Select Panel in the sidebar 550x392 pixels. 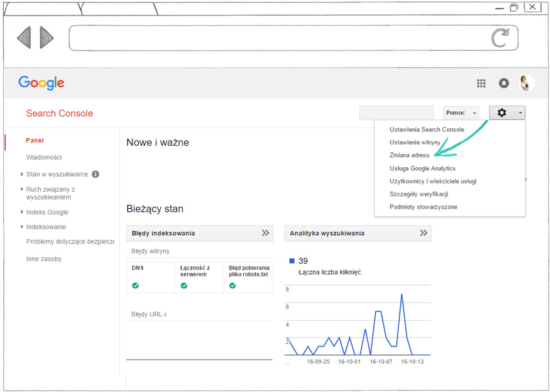pos(35,141)
